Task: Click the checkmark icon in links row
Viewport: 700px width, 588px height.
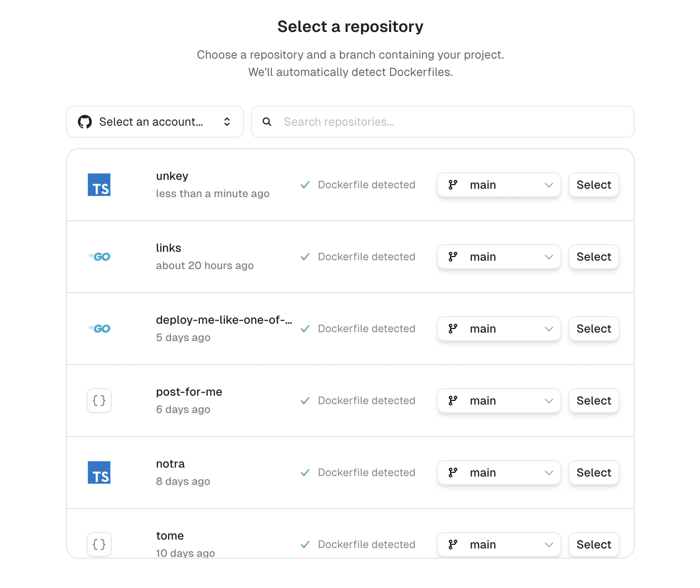Action: (305, 257)
